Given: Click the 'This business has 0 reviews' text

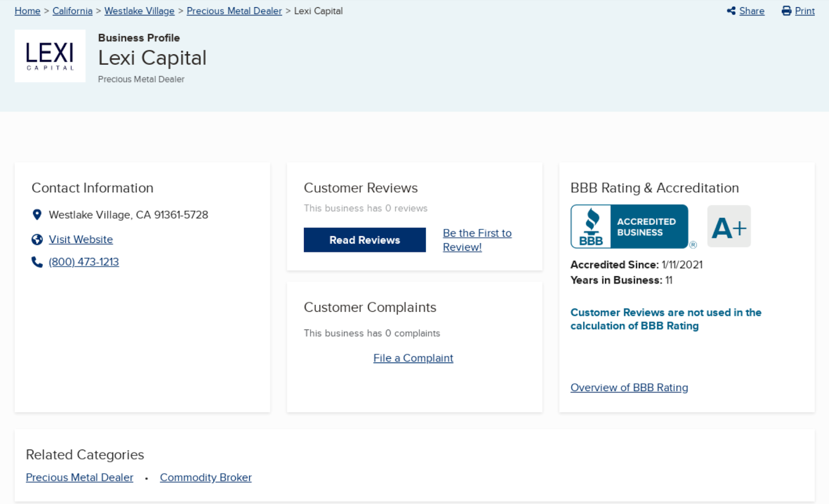Looking at the screenshot, I should click(366, 208).
